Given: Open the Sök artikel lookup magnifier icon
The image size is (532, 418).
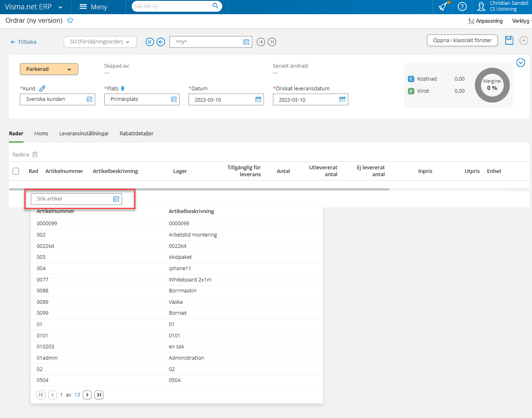Looking at the screenshot, I should [x=116, y=199].
